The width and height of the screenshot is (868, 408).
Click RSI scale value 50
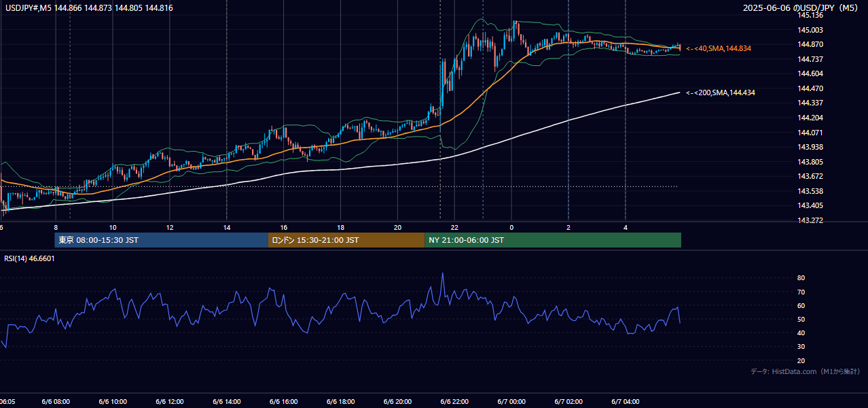tap(801, 319)
